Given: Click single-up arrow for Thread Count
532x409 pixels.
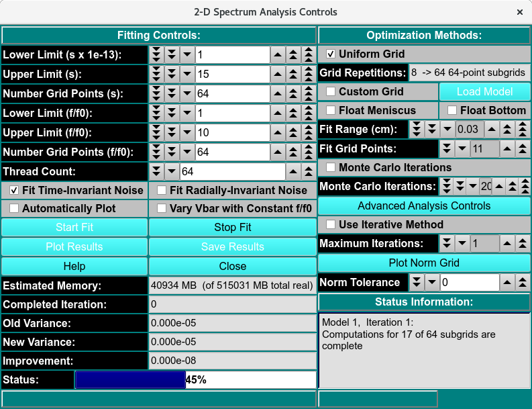Looking at the screenshot, I should pyautogui.click(x=293, y=172).
